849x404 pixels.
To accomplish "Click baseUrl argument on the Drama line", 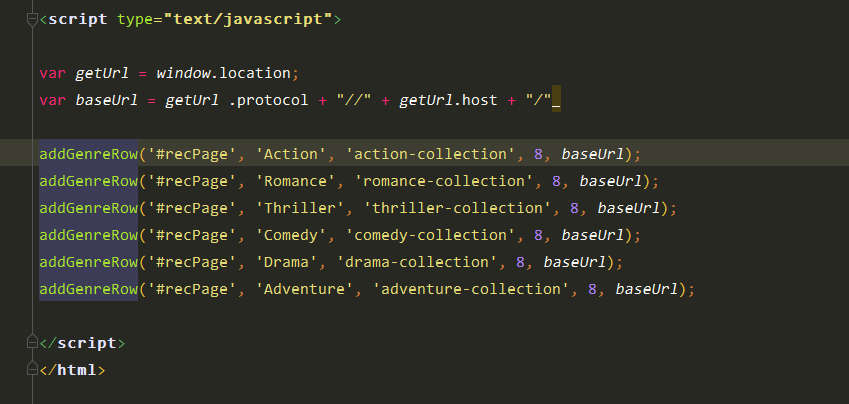I will pos(574,262).
